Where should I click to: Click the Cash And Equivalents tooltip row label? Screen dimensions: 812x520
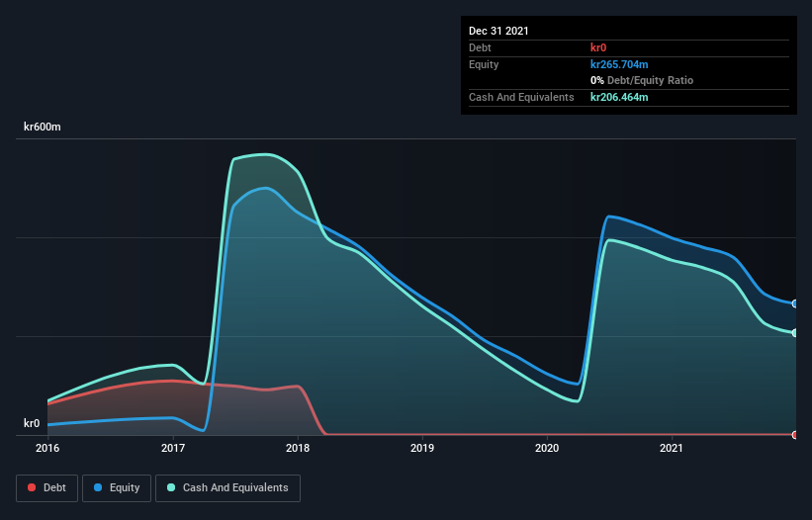click(x=521, y=97)
